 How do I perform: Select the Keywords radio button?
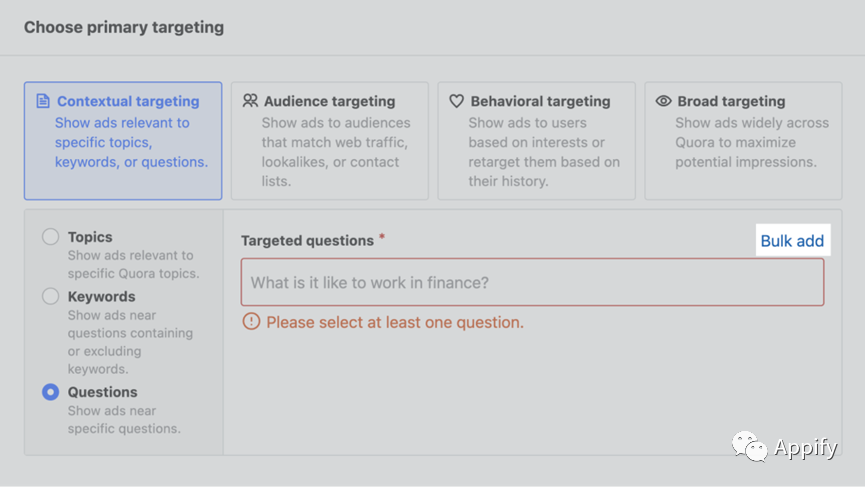50,296
